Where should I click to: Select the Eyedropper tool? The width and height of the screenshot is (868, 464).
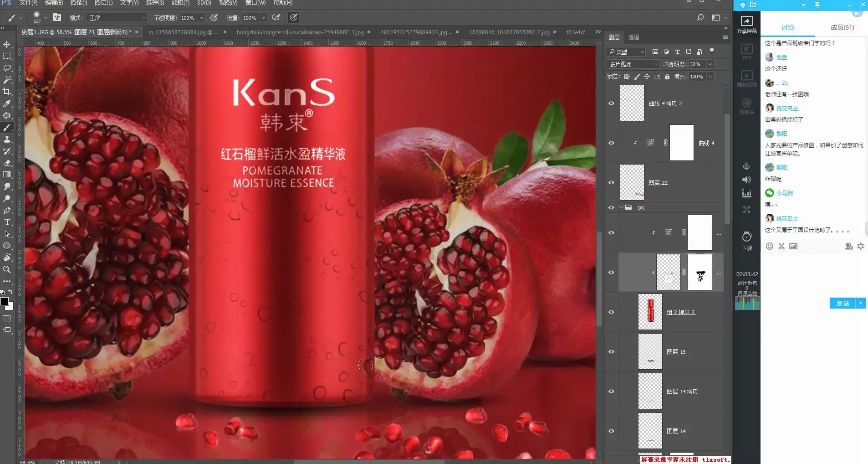coord(7,104)
